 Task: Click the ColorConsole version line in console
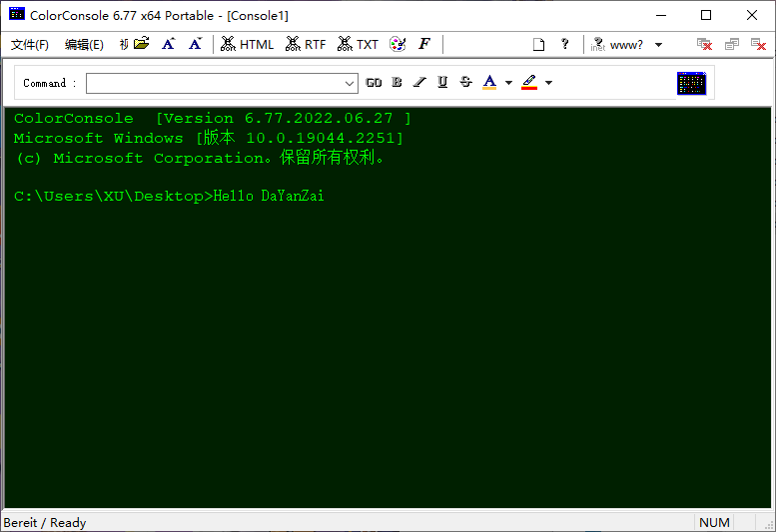(213, 118)
